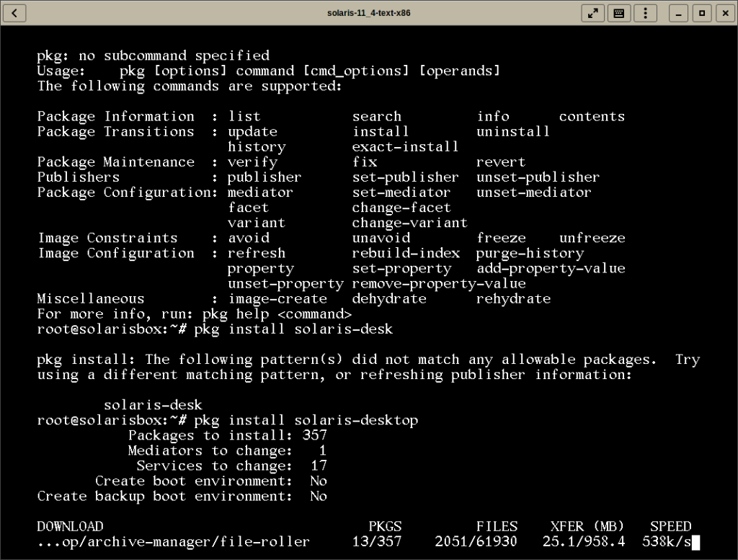Minimize the solaris-11_4-text-x86 window
Viewport: 738px width, 560px height.
click(678, 13)
